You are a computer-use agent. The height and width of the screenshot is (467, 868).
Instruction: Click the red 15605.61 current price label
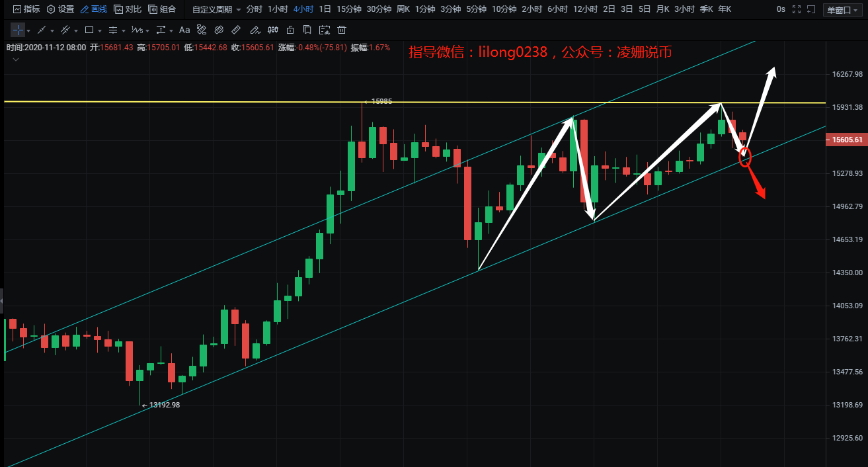[847, 140]
